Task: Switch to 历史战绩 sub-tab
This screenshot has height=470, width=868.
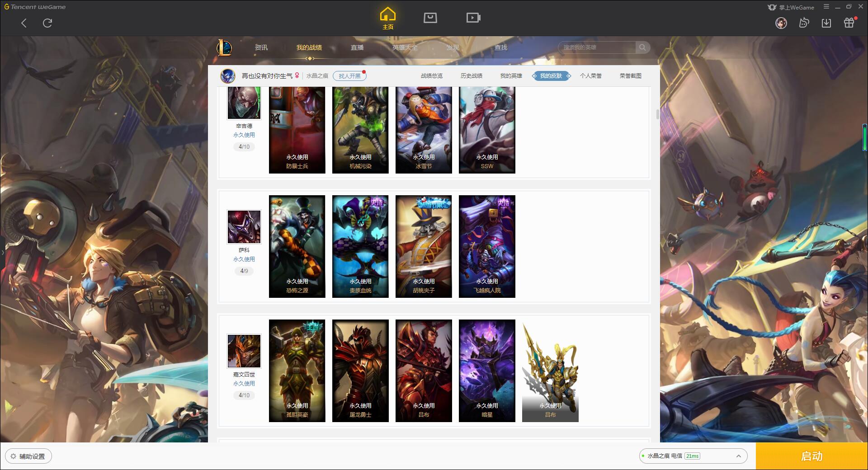Action: [472, 76]
